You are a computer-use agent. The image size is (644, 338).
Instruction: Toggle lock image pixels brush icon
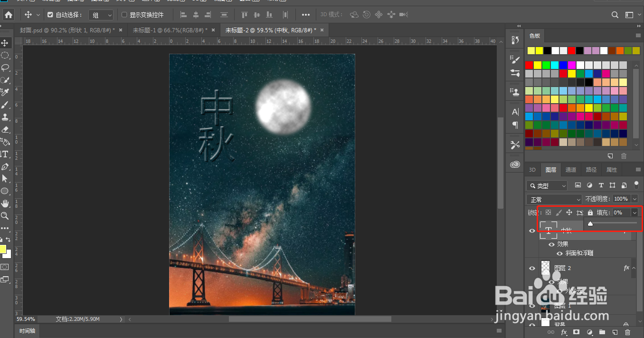pos(559,212)
